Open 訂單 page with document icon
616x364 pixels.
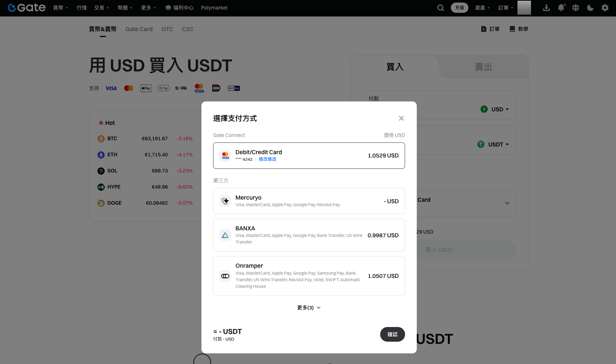[490, 29]
